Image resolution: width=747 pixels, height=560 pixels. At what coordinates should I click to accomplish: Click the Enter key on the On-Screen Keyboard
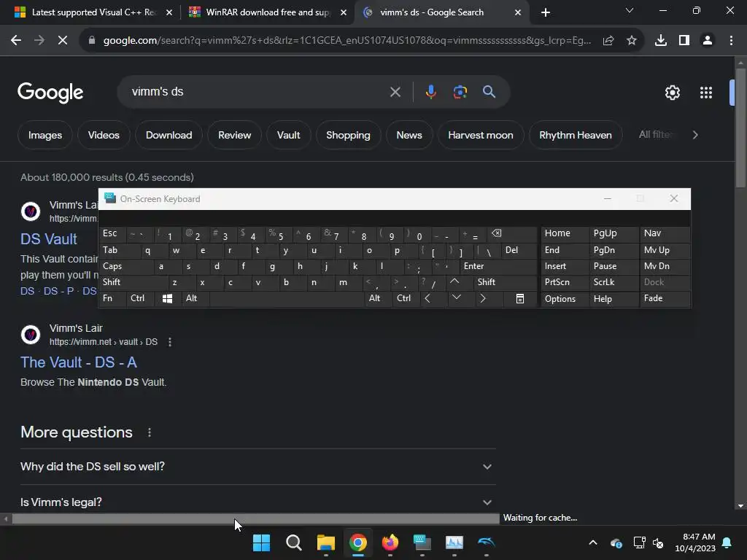498,266
